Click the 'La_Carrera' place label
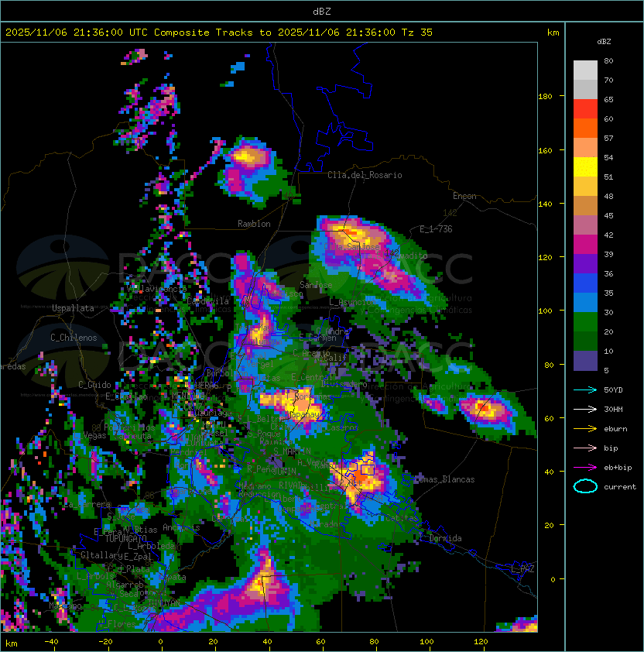 pyautogui.click(x=87, y=504)
